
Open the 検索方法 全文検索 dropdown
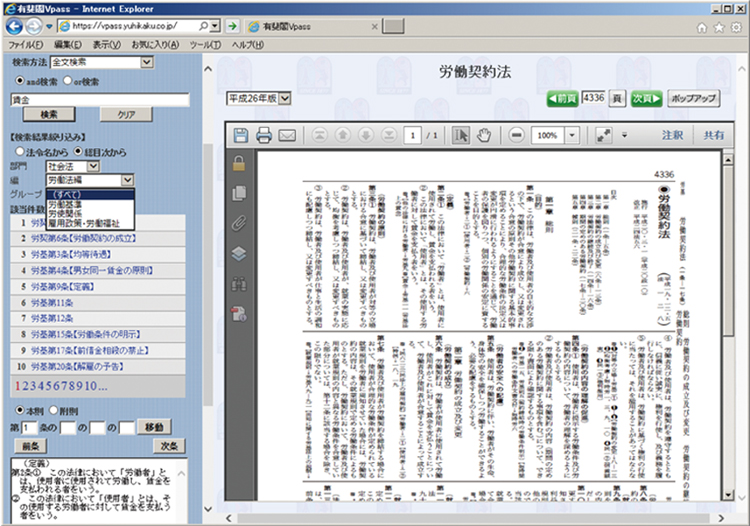tap(101, 62)
